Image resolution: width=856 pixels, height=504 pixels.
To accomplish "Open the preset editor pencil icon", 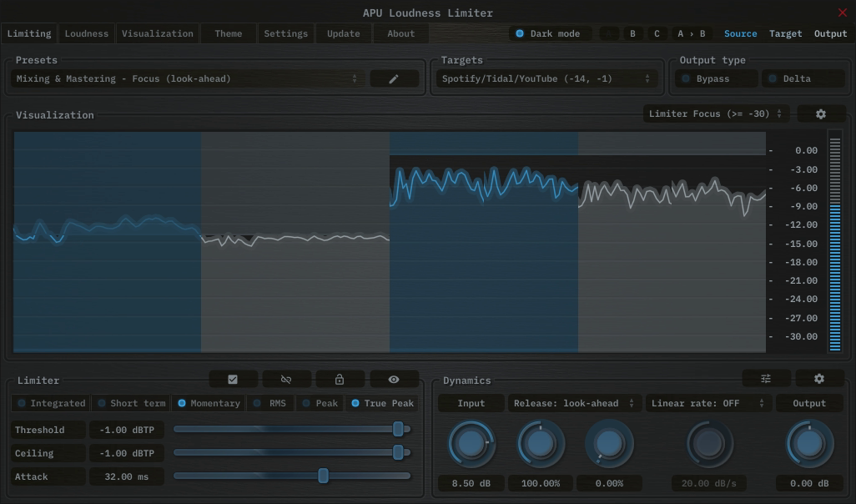I will pos(394,78).
